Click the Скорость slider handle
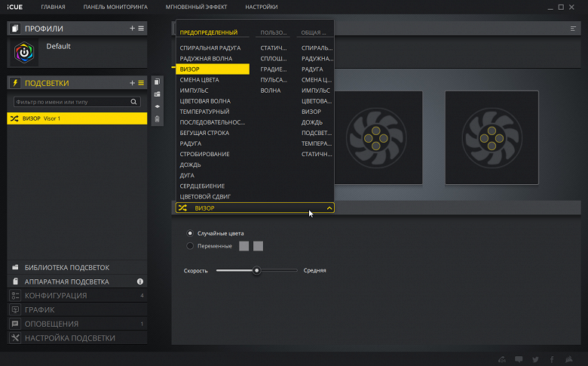Screen dimensions: 588x366 pyautogui.click(x=257, y=270)
